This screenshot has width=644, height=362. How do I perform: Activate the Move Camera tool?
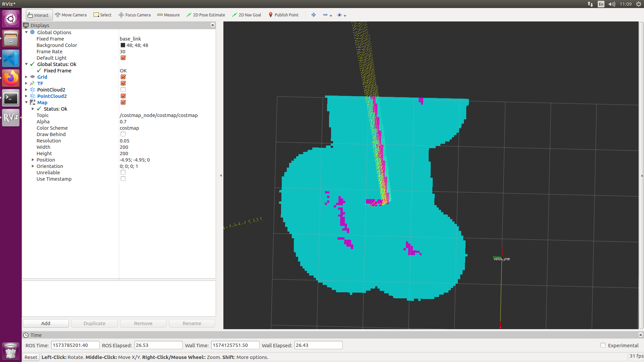pos(71,15)
